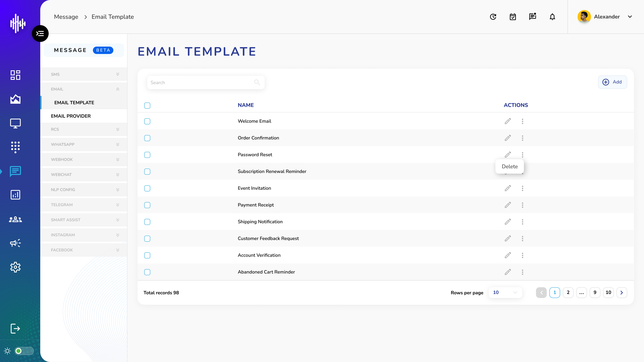Open more options for Account Verification row
This screenshot has height=362, width=644.
522,255
